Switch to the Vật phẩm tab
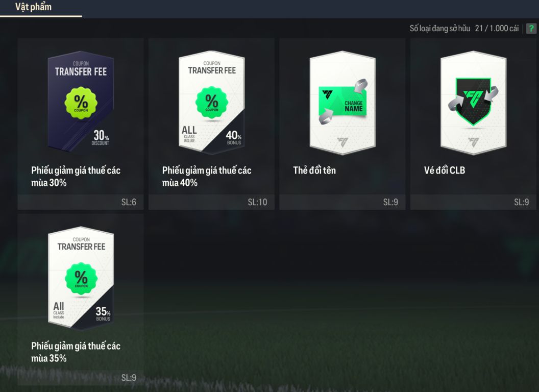The height and width of the screenshot is (392, 539). pos(33,7)
